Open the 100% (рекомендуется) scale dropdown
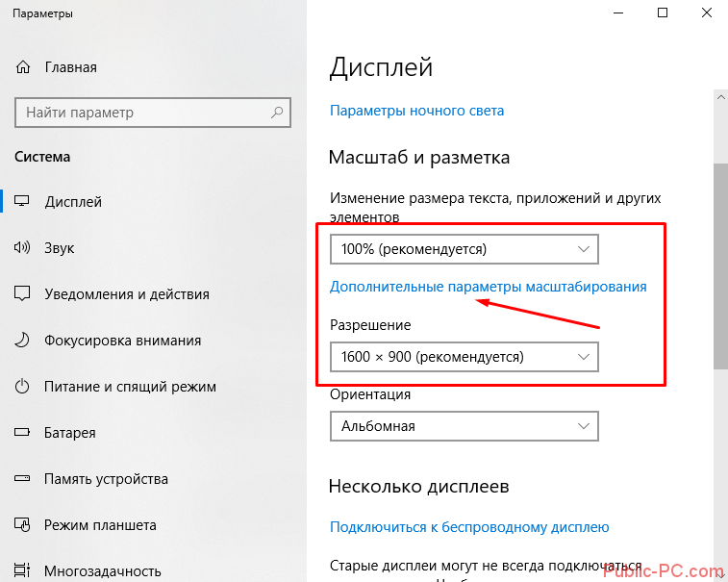728x582 pixels. [x=464, y=249]
